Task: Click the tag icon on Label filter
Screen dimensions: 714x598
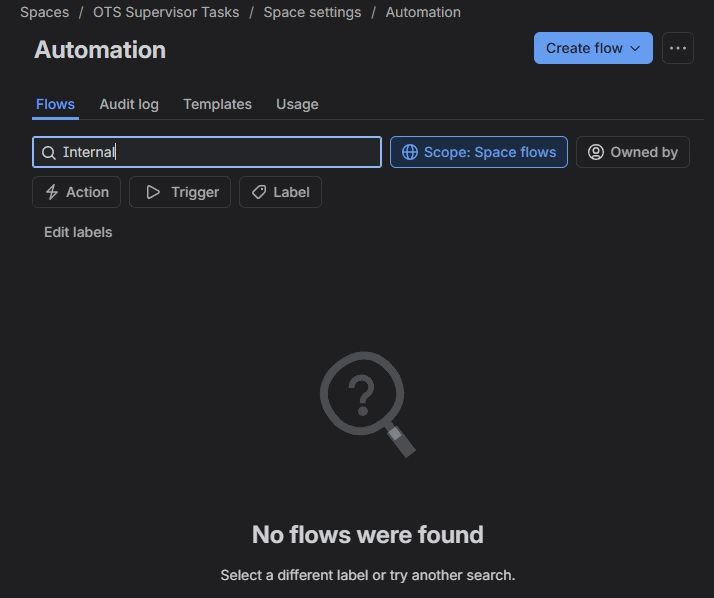Action: click(x=259, y=192)
